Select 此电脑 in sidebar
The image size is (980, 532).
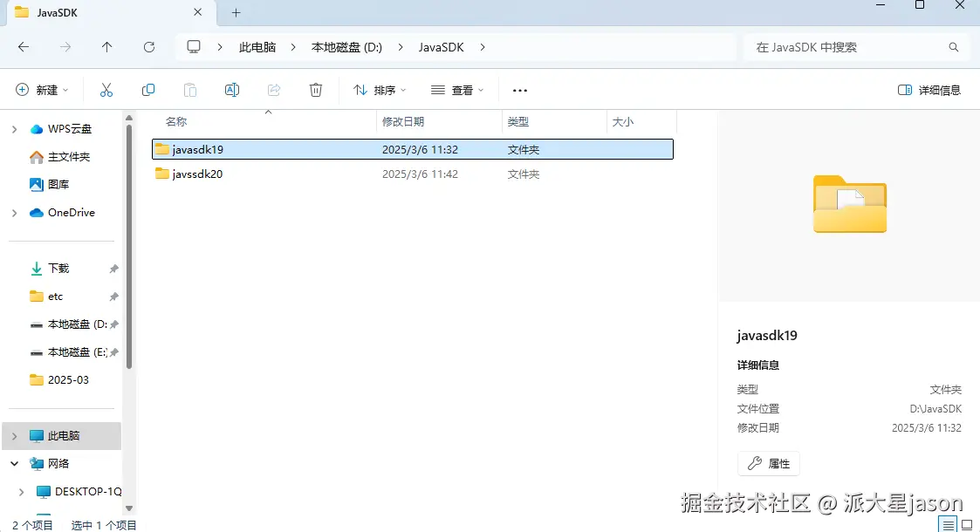[63, 436]
